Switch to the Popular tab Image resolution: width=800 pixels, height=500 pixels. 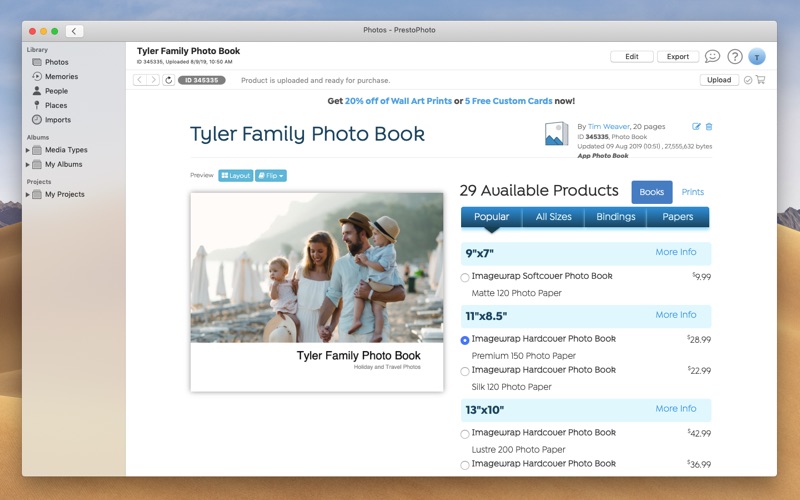pos(491,217)
